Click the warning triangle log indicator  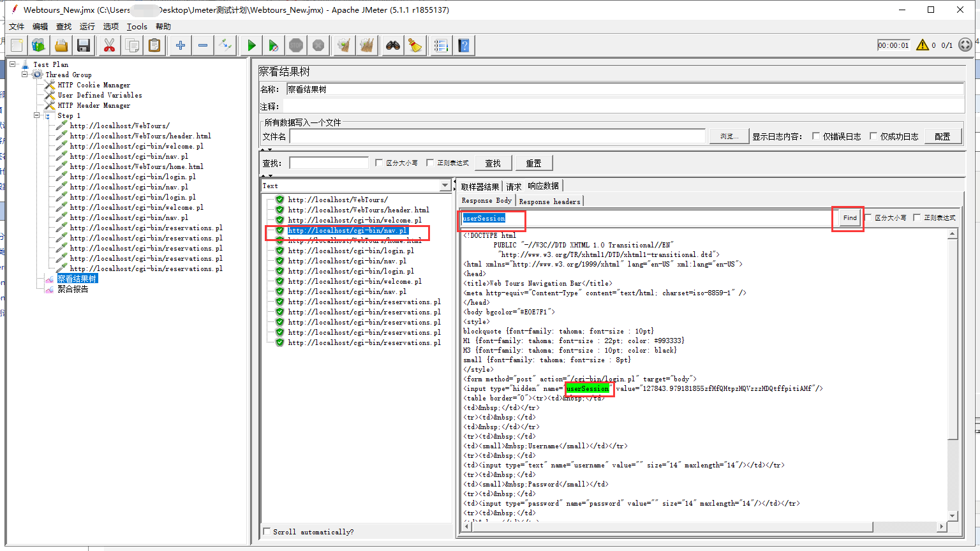coord(923,45)
